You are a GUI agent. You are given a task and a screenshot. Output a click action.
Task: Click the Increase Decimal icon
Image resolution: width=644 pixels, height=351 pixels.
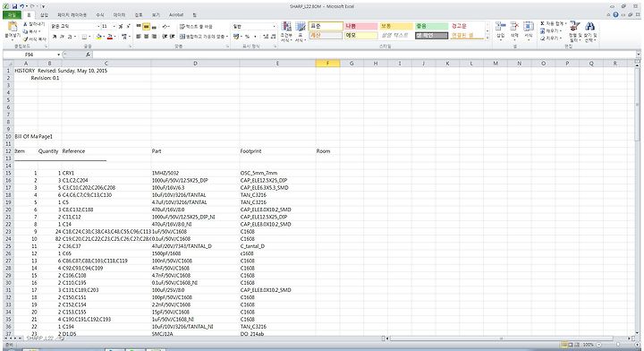point(266,37)
